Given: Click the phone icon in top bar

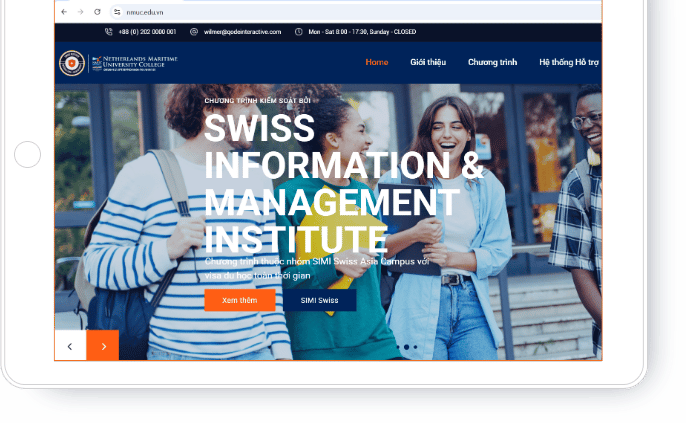Looking at the screenshot, I should tap(108, 32).
